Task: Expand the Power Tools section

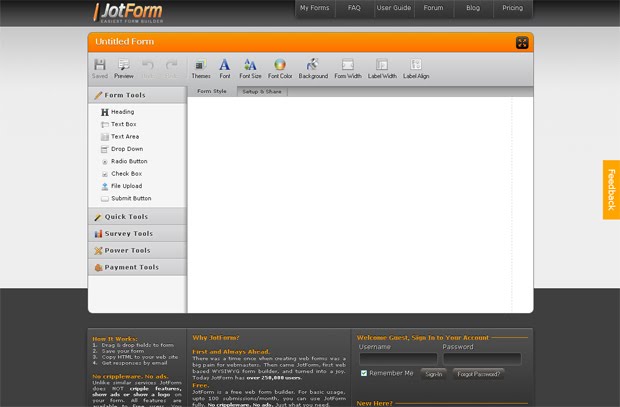Action: (x=137, y=250)
